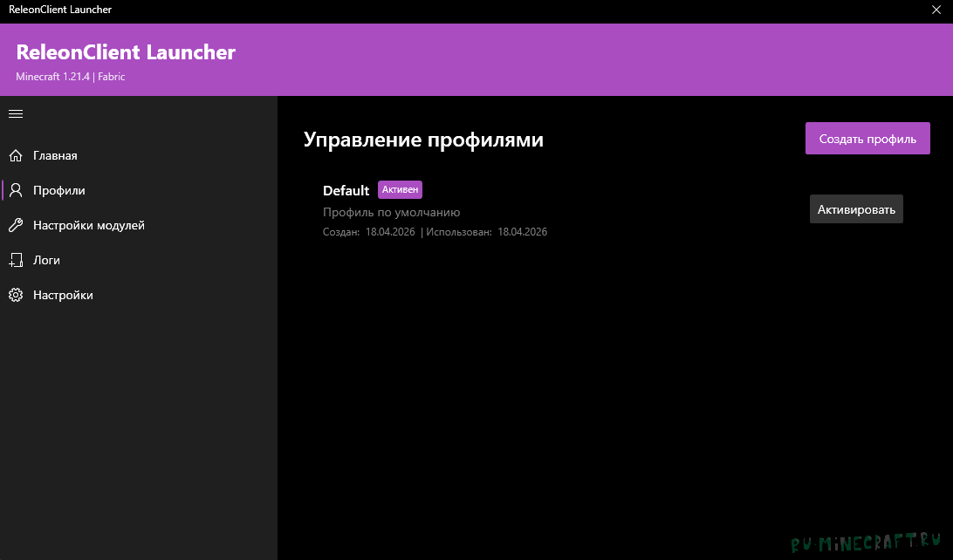Select the Default profile name
Screen dimensions: 953x560
tap(346, 190)
